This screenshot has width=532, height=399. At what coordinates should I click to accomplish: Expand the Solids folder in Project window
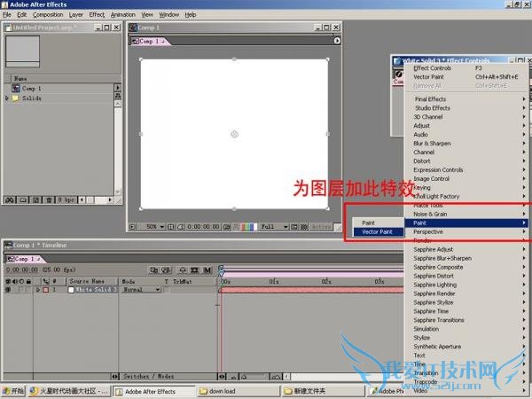[x=7, y=98]
